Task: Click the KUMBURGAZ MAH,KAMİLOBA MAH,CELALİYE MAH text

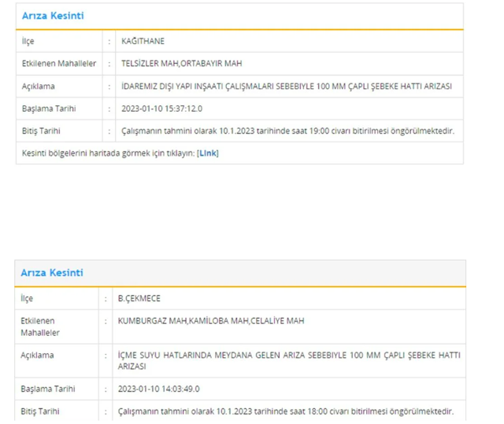Action: (x=210, y=321)
